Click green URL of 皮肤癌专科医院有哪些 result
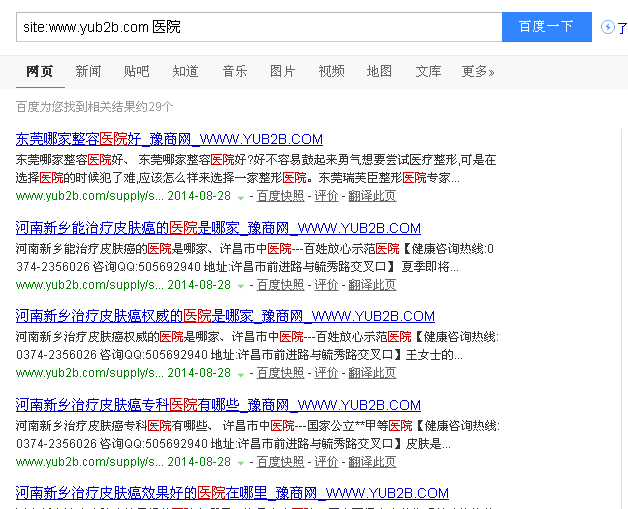This screenshot has width=628, height=509. pyautogui.click(x=90, y=462)
